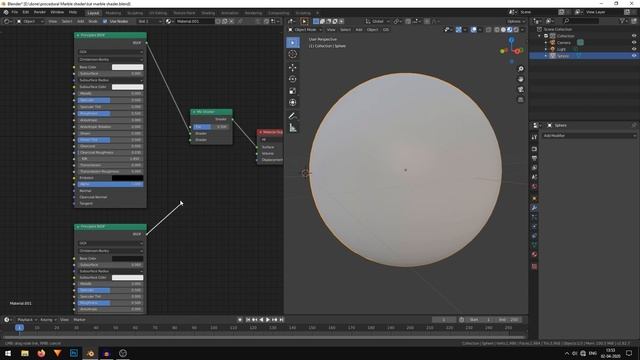This screenshot has width=640, height=360.
Task: Switch to material preview shading
Action: pos(510,30)
